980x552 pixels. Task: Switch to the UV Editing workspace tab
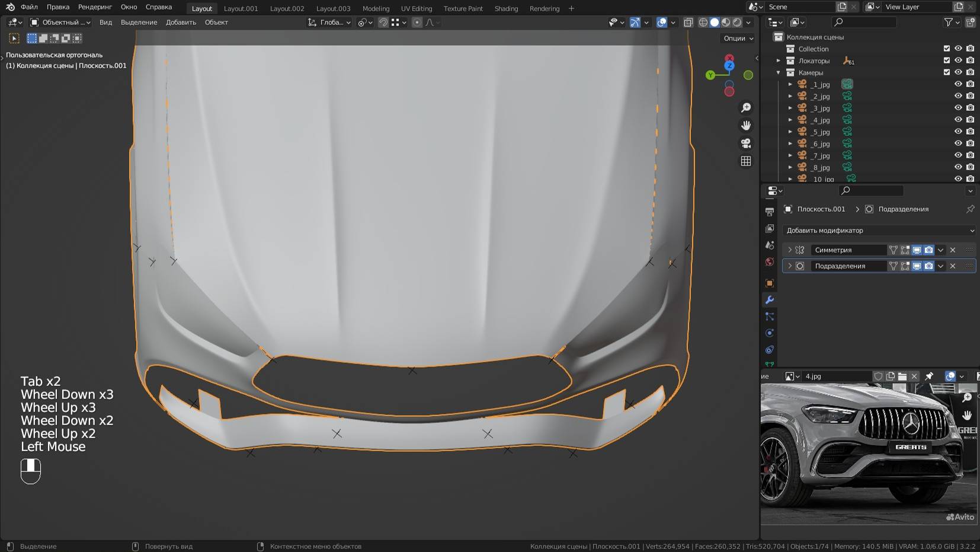(x=417, y=8)
